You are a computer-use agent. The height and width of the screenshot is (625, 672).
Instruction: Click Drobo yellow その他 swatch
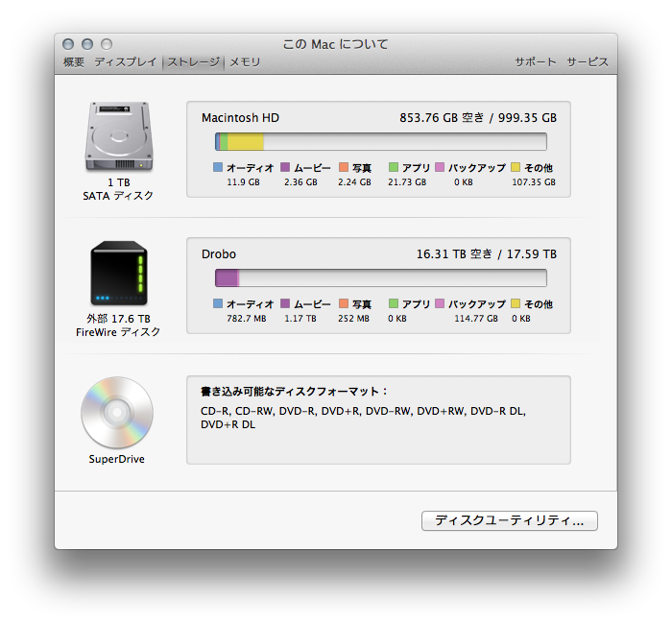point(516,303)
